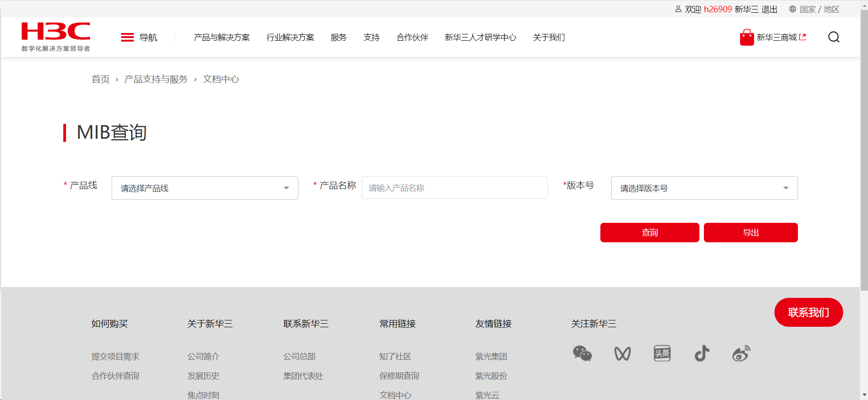Click the search magnifier icon

pos(834,37)
